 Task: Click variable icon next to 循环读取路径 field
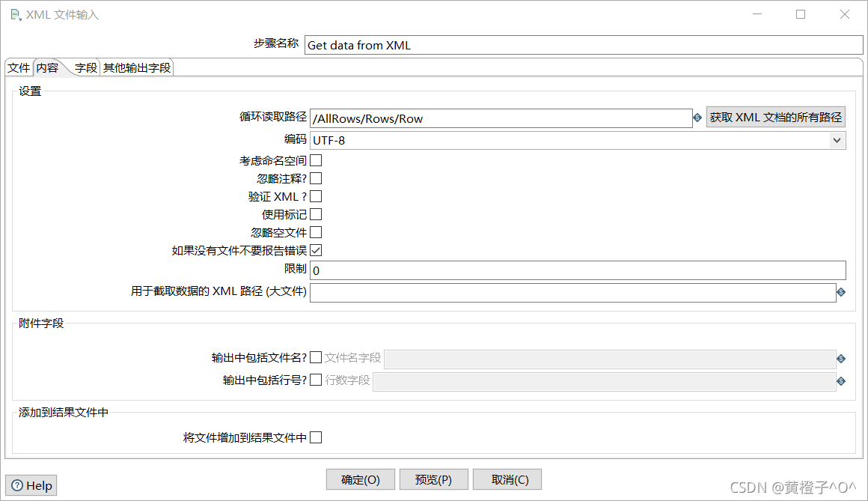click(x=697, y=118)
